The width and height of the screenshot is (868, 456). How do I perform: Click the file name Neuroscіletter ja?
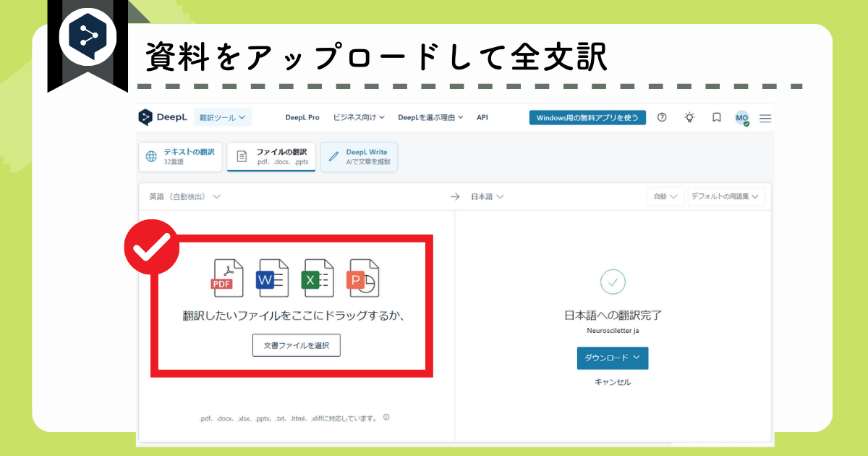(613, 330)
